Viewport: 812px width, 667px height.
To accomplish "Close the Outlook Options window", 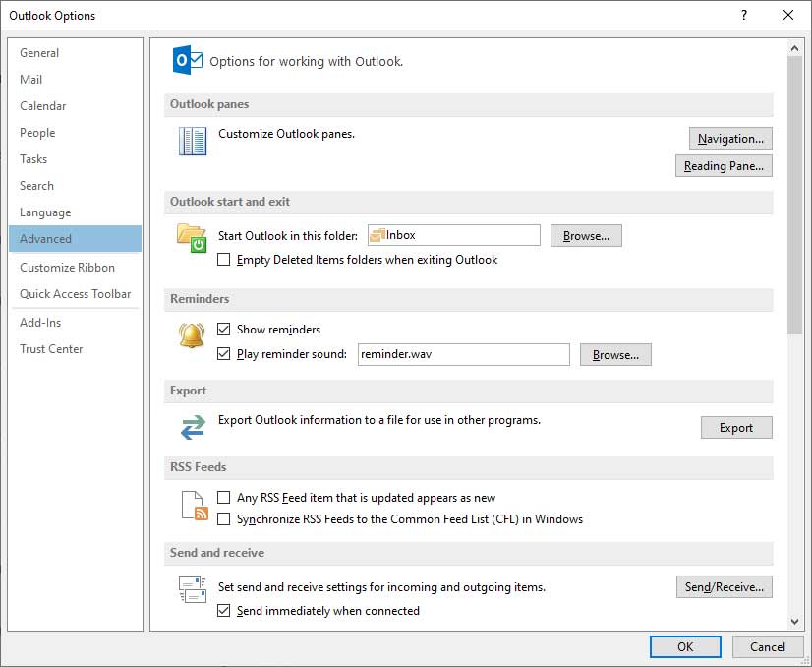I will 788,15.
